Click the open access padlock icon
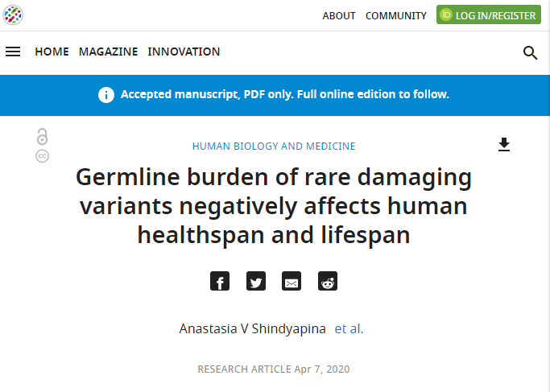 [42, 137]
